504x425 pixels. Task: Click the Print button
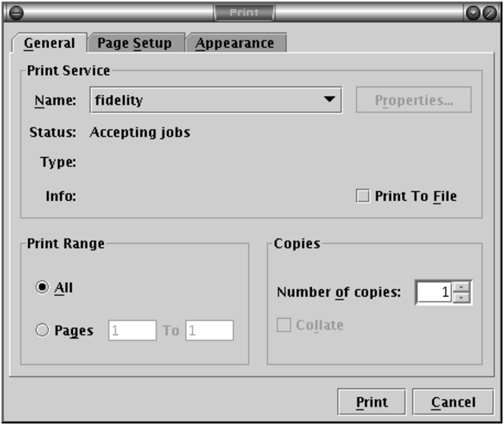(x=372, y=402)
